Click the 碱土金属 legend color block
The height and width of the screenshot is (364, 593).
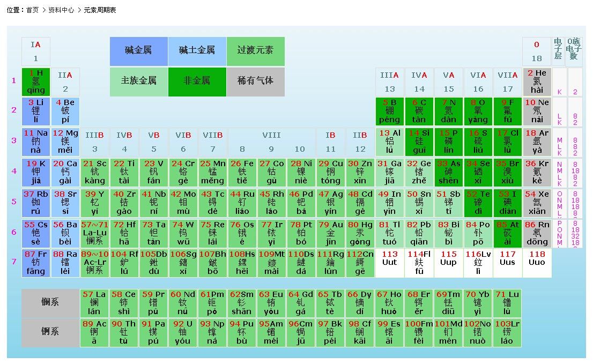pos(197,51)
